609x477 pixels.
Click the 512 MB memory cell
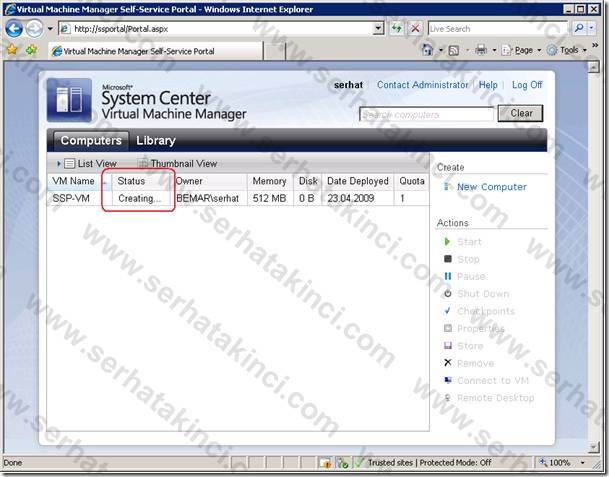click(x=269, y=198)
